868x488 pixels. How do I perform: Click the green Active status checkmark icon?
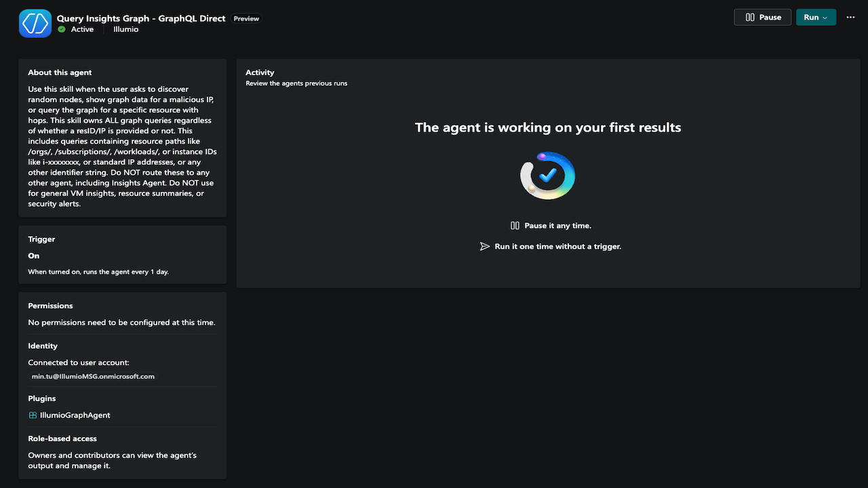pyautogui.click(x=62, y=30)
